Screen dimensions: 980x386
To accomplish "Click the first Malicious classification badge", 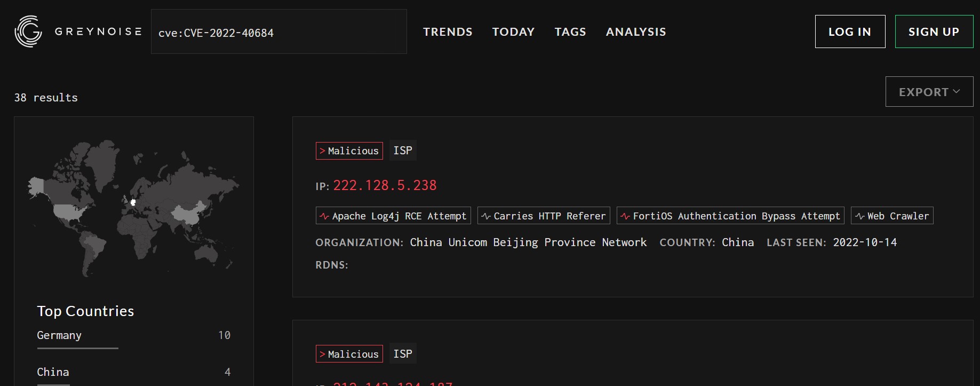I will pos(349,151).
